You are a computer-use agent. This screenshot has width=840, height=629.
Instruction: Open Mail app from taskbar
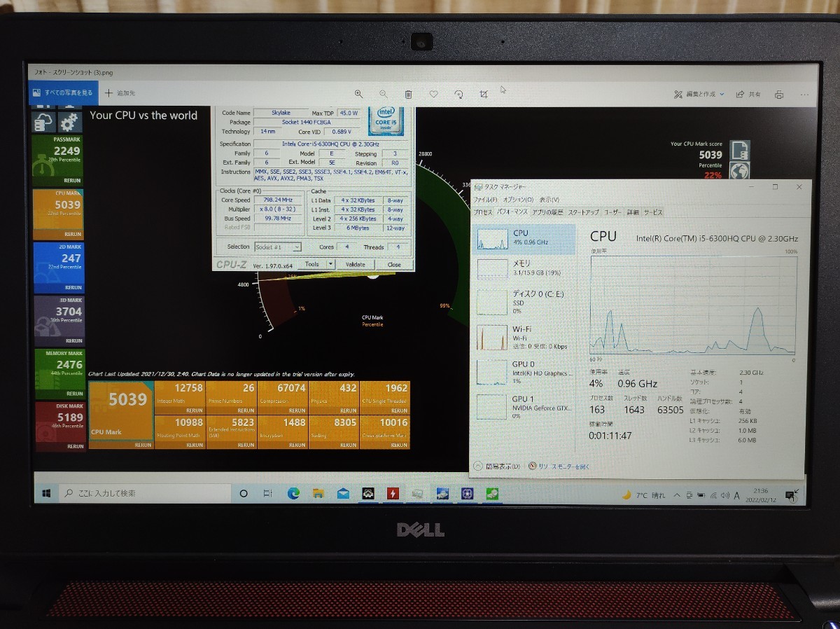click(x=343, y=493)
